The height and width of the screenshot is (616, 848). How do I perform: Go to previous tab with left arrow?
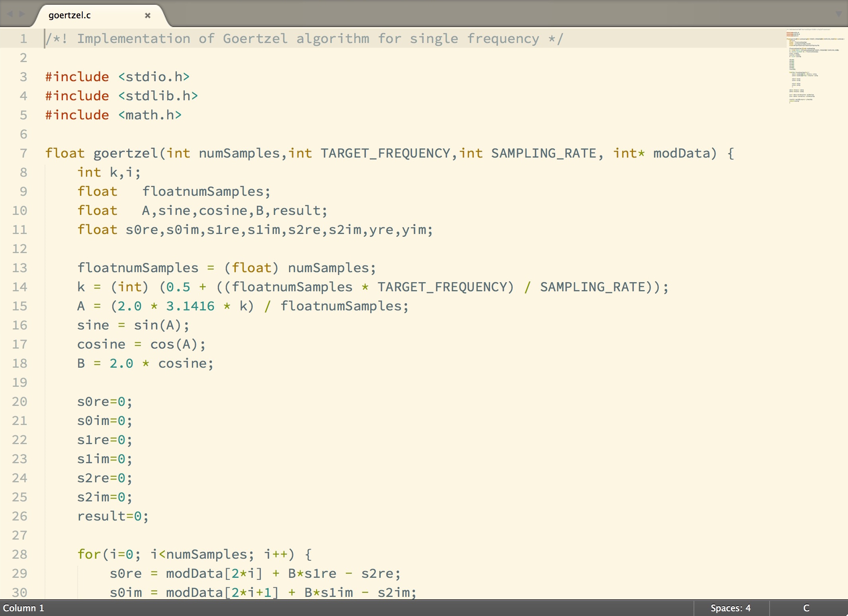tap(10, 14)
